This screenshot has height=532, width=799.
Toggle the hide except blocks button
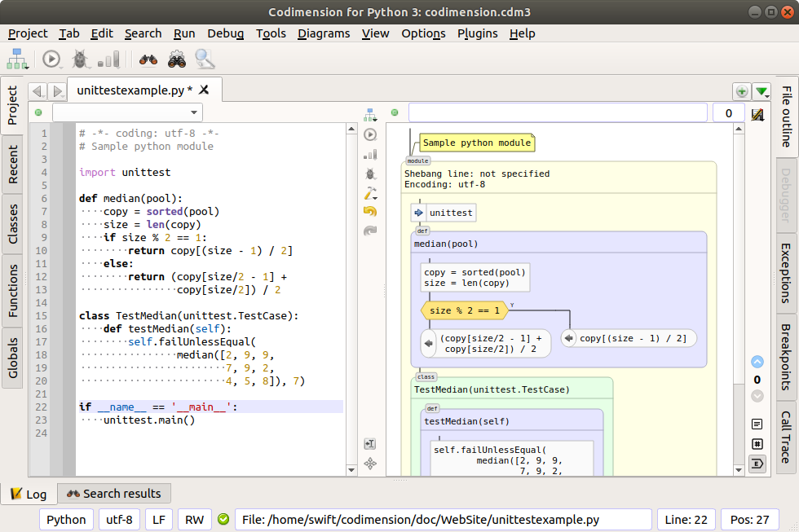757,464
